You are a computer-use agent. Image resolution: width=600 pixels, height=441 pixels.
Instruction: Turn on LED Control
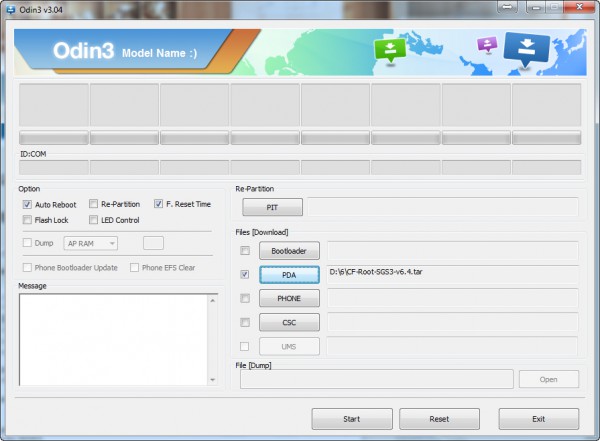pos(94,220)
